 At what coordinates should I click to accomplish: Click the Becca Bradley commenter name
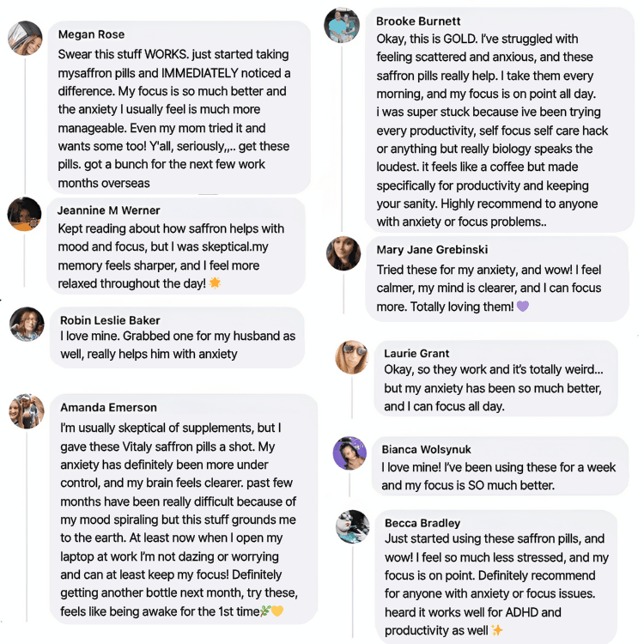(x=422, y=523)
